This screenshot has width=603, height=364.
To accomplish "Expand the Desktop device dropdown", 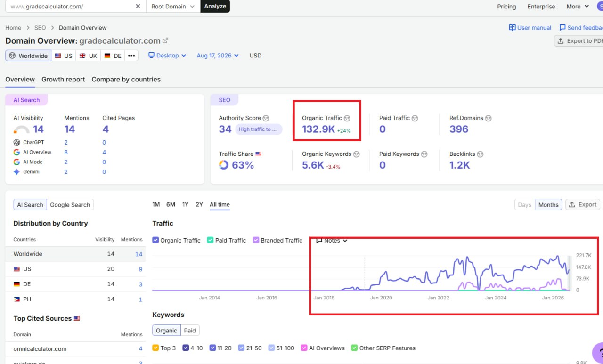I will (x=167, y=56).
